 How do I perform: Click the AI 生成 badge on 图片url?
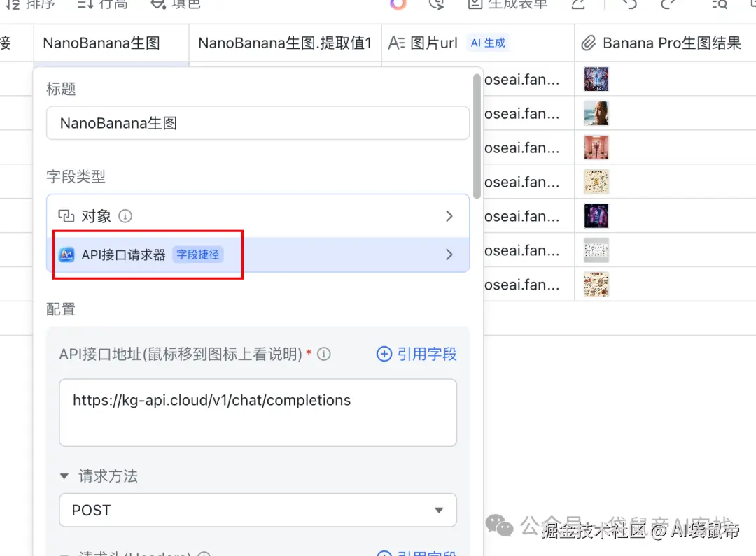point(488,43)
